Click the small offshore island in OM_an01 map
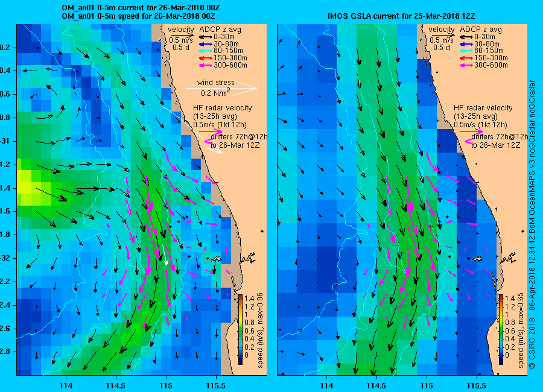The height and width of the screenshot is (392, 543). point(216,259)
